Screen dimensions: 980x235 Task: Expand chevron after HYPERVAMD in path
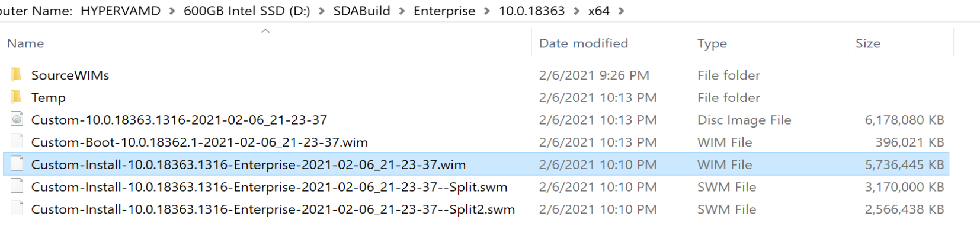(x=172, y=11)
